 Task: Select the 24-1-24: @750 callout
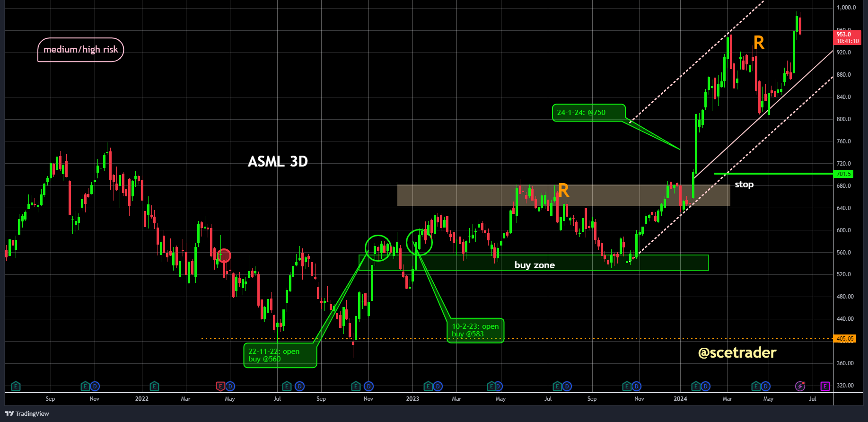pyautogui.click(x=589, y=113)
